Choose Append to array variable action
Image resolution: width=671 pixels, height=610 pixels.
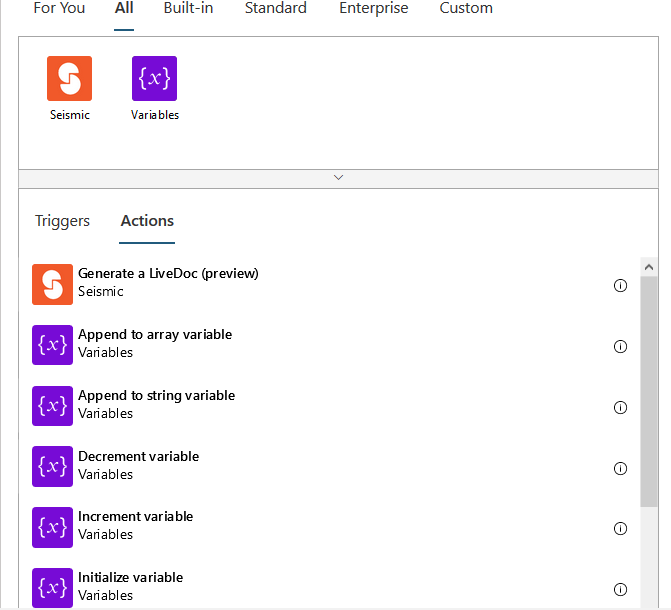click(x=155, y=342)
